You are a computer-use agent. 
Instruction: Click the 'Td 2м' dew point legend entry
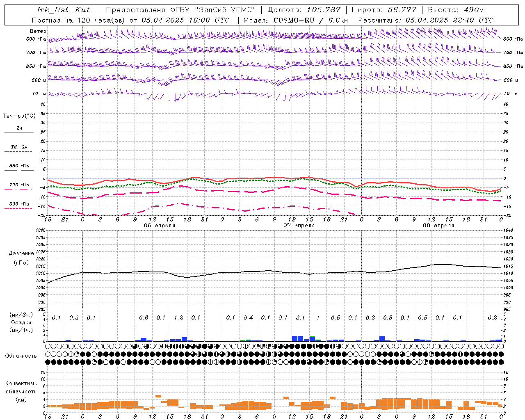coord(19,147)
